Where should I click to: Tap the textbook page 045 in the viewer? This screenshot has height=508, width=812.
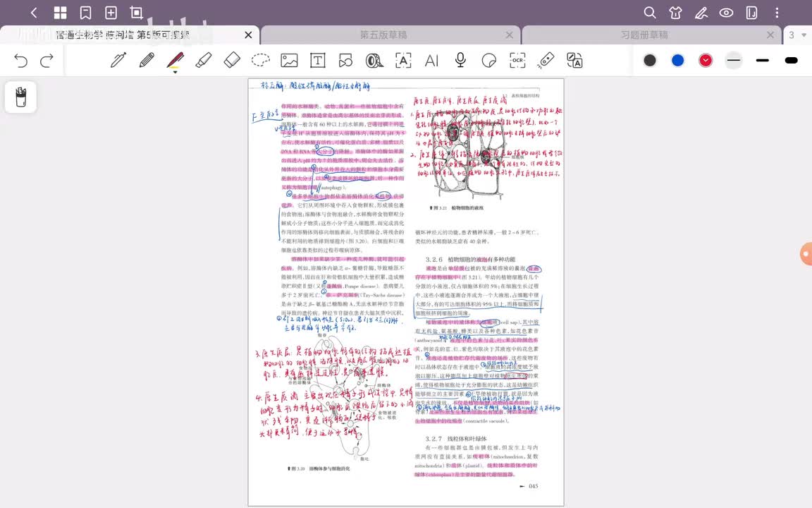(x=406, y=292)
